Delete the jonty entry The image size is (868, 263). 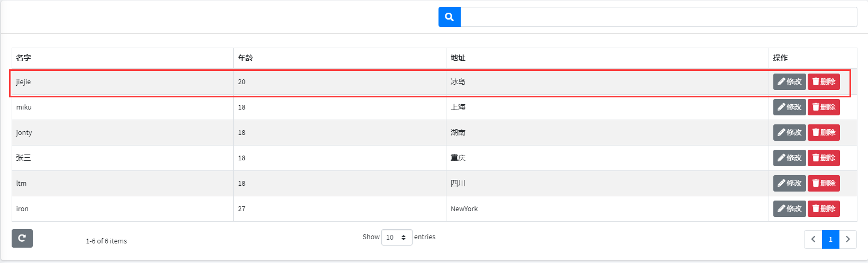pos(824,132)
